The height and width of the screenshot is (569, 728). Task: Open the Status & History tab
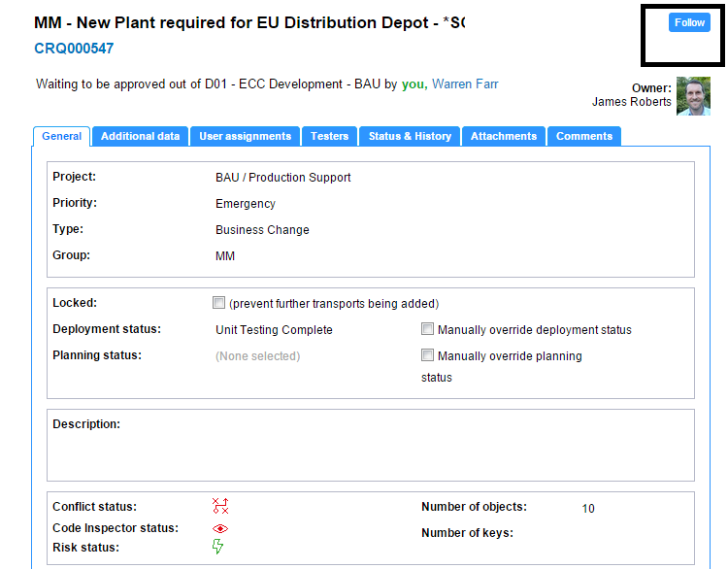coord(410,137)
